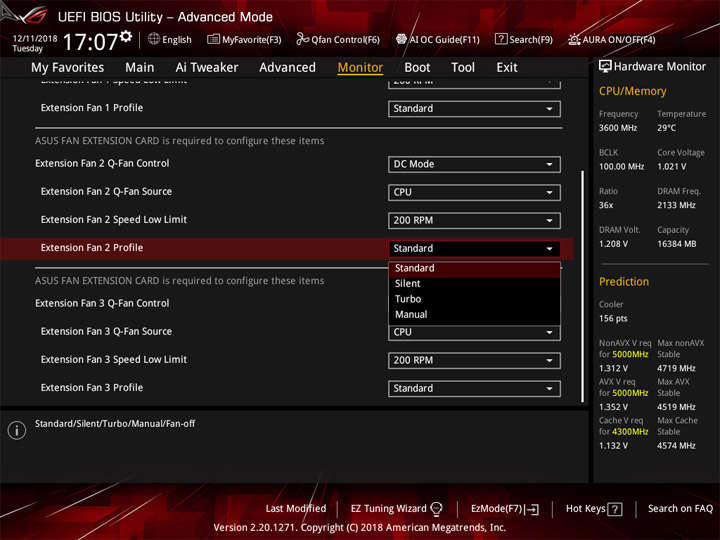Image resolution: width=720 pixels, height=540 pixels.
Task: Choose Silent in the open profile list
Action: click(x=474, y=284)
